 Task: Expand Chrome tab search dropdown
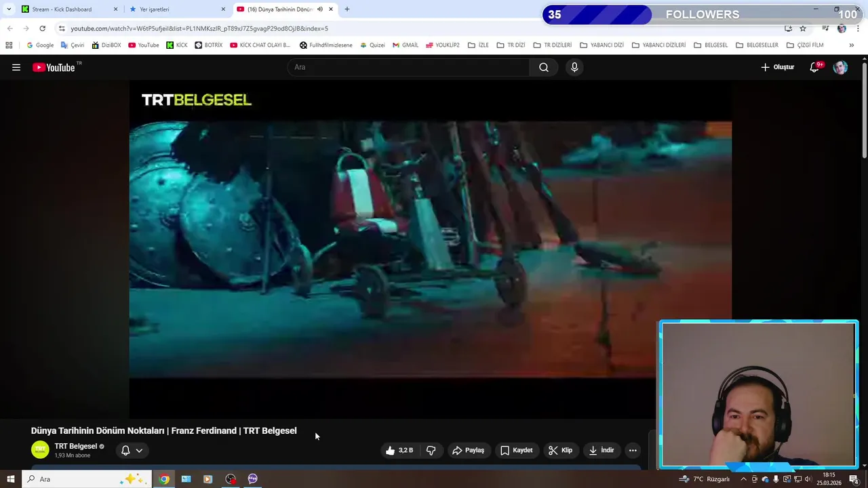click(x=9, y=9)
